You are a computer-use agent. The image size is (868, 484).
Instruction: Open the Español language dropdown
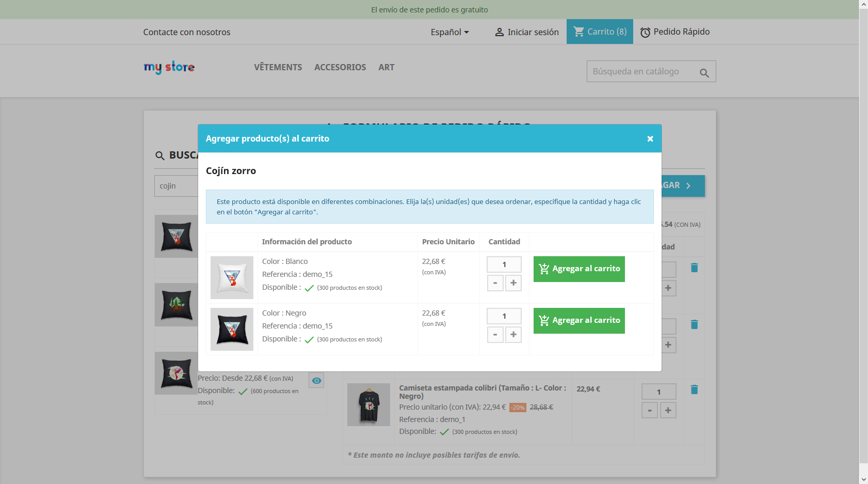[449, 32]
